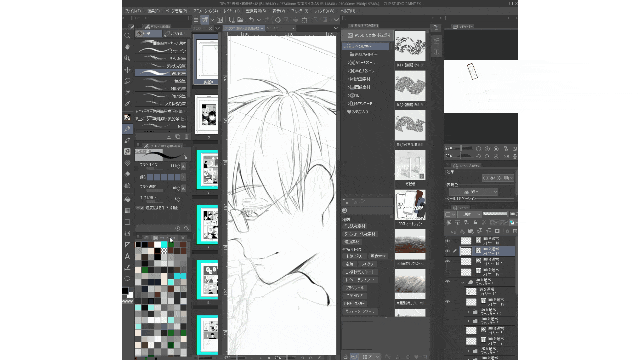The height and width of the screenshot is (360, 640).
Task: Pick the cyan swatch in color set top row
Action: [164, 244]
